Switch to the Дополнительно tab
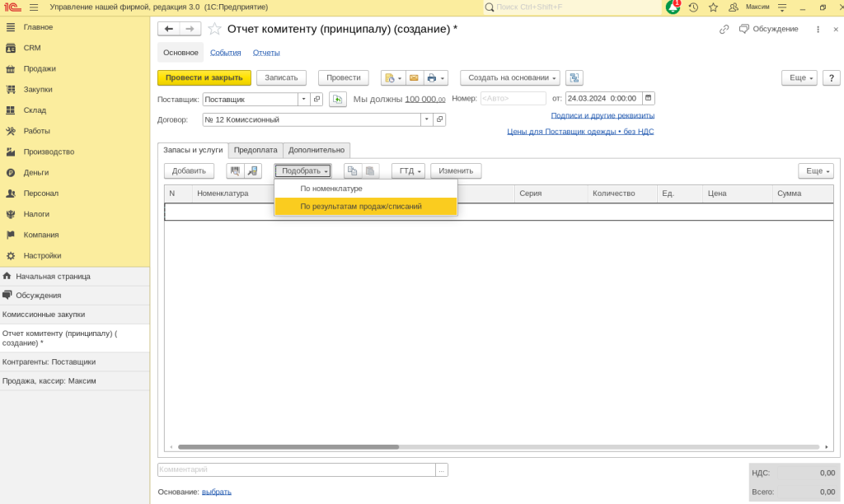 [x=316, y=150]
